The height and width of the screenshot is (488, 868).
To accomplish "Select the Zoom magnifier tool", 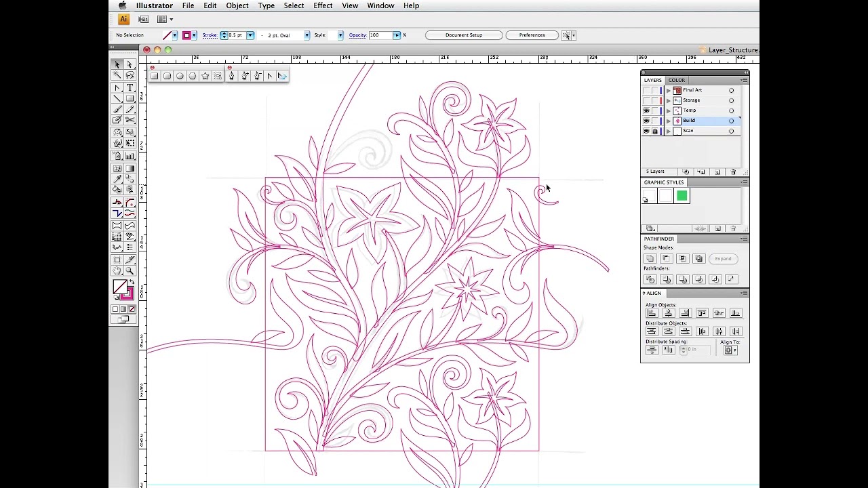I will 130,271.
